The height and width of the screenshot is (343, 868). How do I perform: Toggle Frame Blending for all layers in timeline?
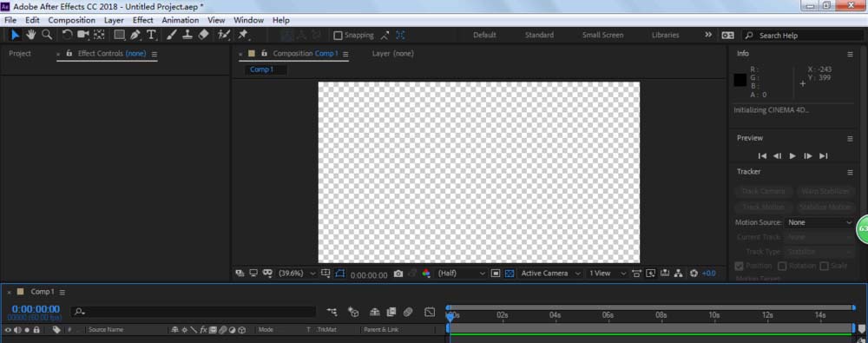pos(391,313)
